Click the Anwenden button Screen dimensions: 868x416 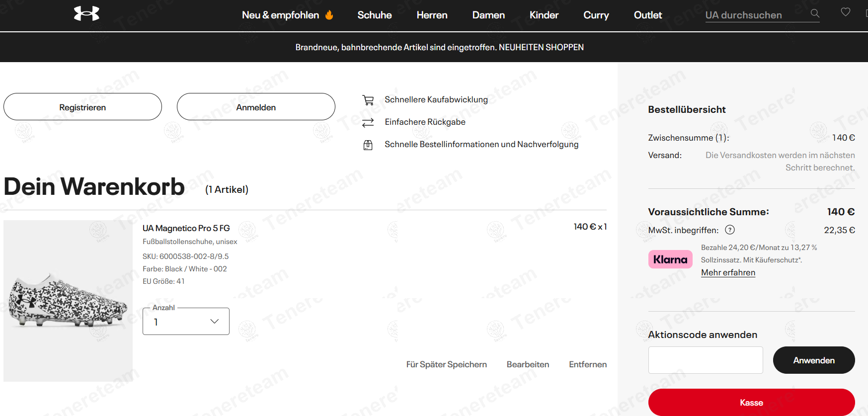pyautogui.click(x=814, y=360)
